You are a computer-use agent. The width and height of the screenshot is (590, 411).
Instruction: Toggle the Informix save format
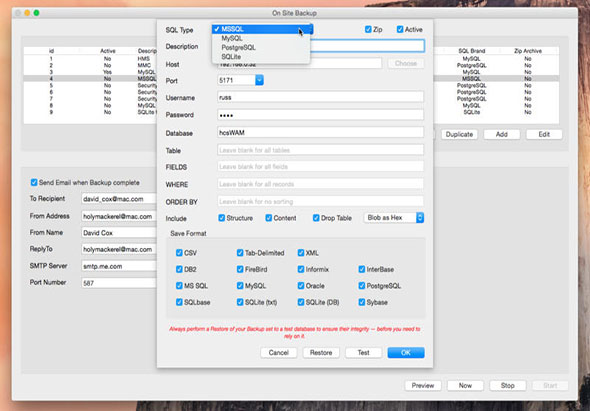301,269
